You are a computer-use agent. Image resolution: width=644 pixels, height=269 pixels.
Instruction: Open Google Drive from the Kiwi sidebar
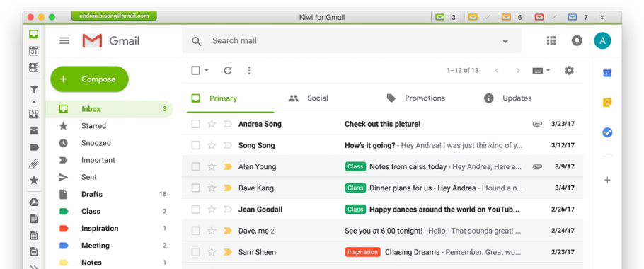34,202
